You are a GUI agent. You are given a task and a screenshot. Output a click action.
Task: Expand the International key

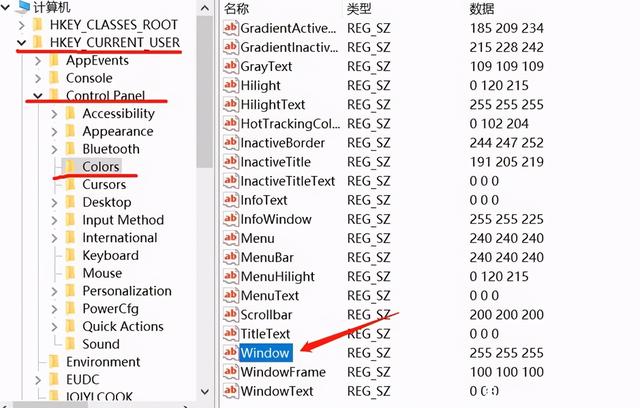tap(54, 238)
